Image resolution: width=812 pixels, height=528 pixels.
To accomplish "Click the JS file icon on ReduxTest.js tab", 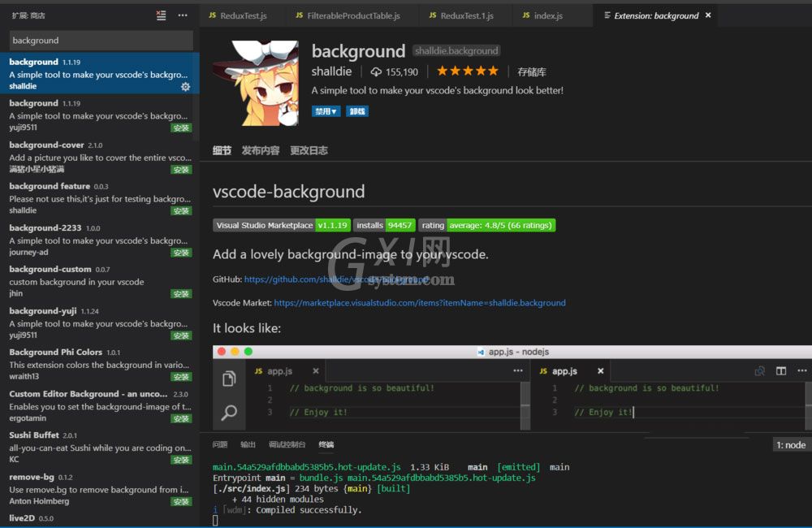I will click(x=212, y=15).
